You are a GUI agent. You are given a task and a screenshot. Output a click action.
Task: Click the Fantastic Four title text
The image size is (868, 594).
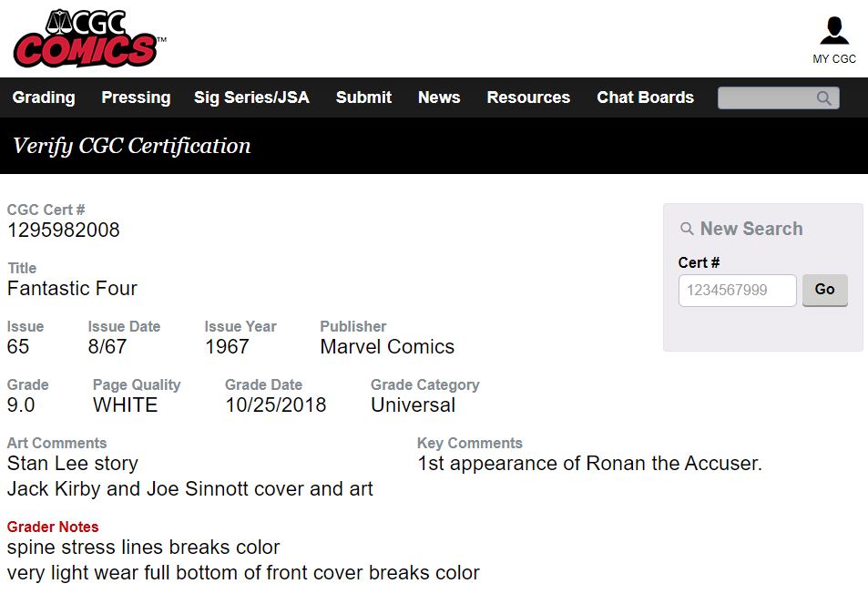(x=72, y=289)
